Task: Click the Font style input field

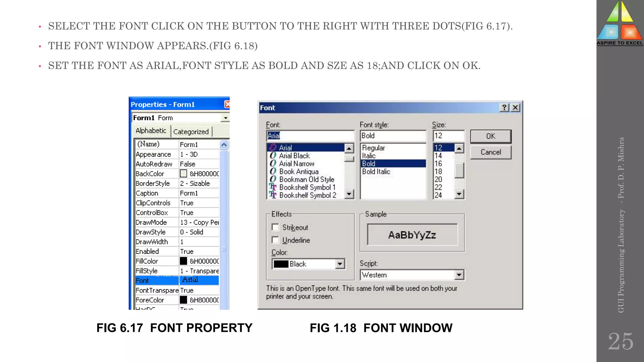Action: (393, 136)
